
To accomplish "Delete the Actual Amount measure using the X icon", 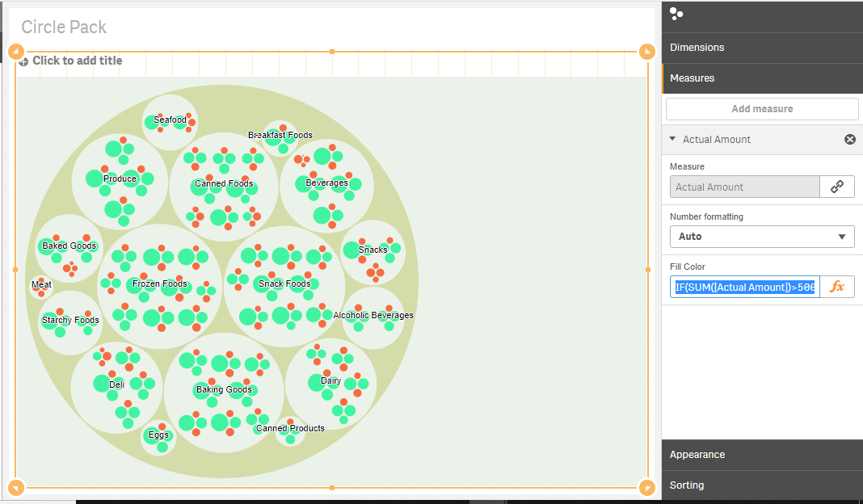I will click(849, 139).
